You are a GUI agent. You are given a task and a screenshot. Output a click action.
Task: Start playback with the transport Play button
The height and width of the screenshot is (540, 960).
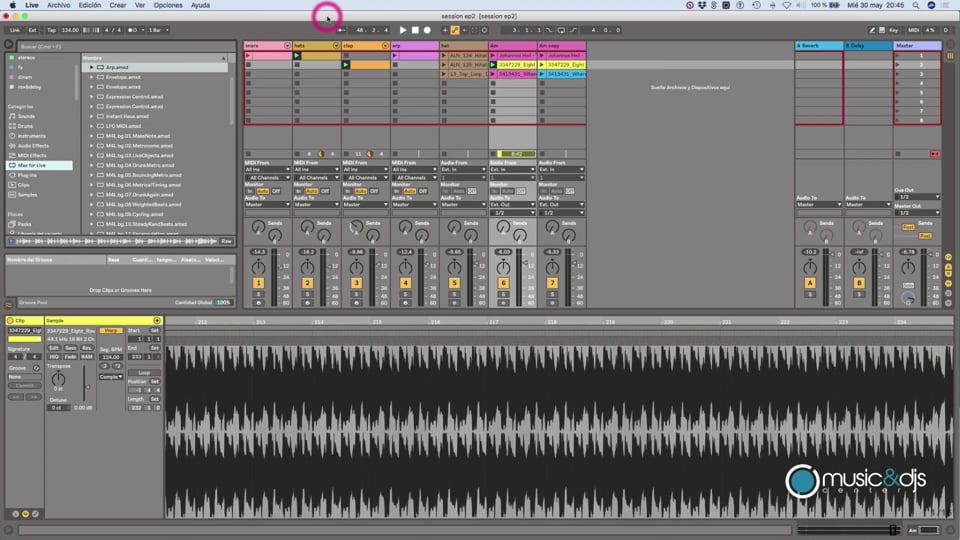(403, 29)
